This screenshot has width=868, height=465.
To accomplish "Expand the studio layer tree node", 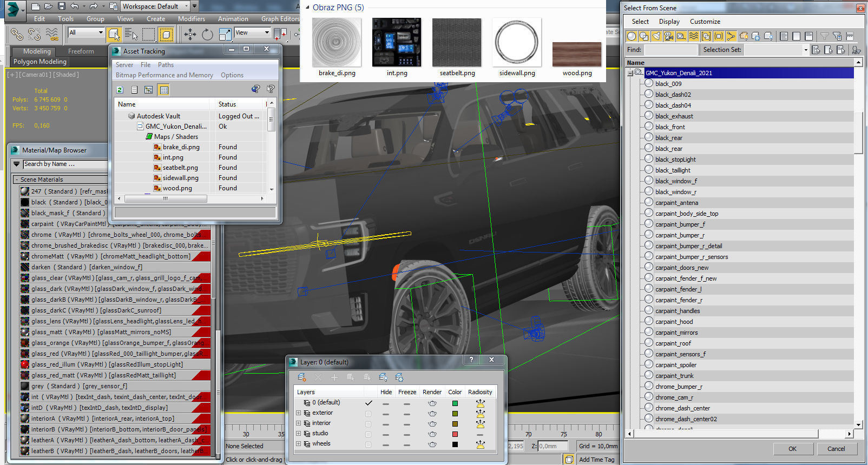I will tap(298, 434).
